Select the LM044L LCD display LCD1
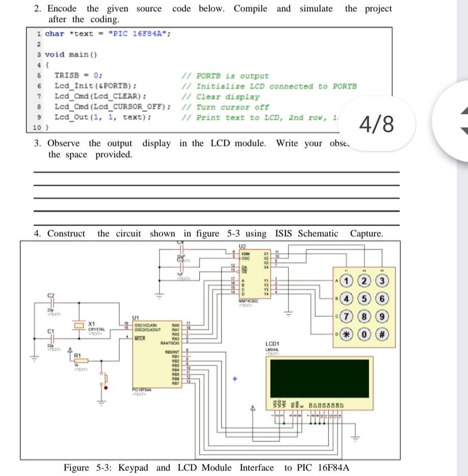 tap(319, 378)
